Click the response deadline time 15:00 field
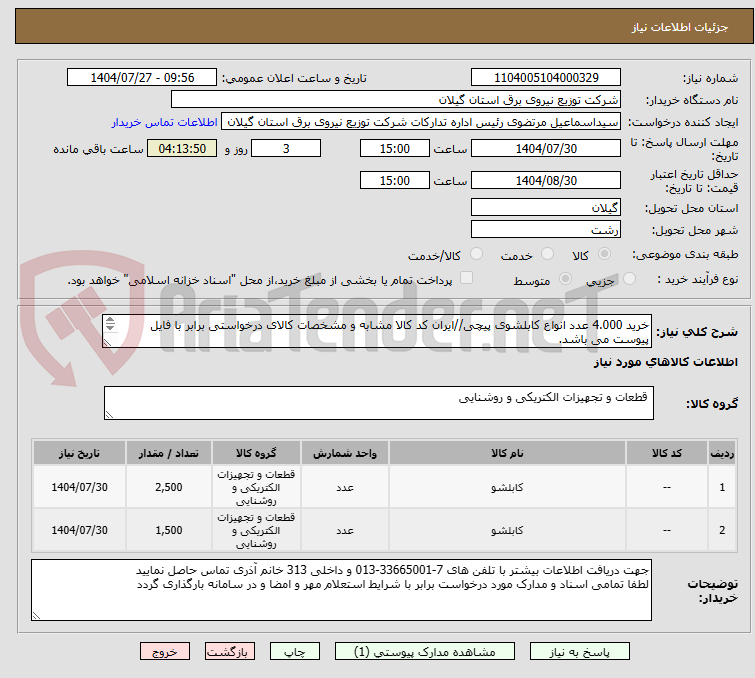Viewport: 755px width, 678px height. pyautogui.click(x=394, y=148)
